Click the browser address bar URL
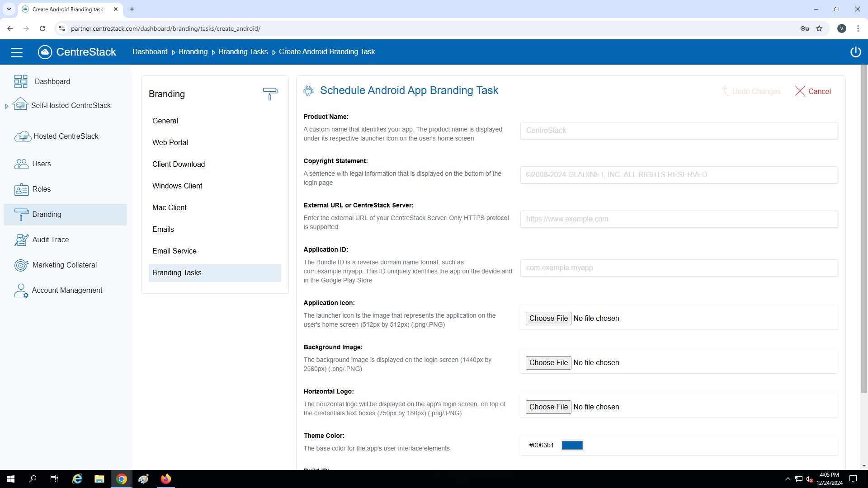Image resolution: width=868 pixels, height=488 pixels. click(x=165, y=28)
